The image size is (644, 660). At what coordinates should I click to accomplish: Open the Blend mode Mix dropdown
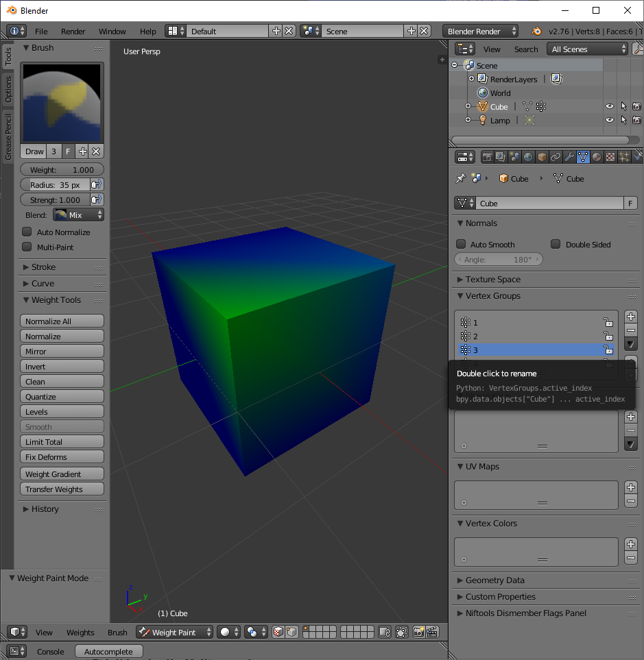[x=78, y=215]
